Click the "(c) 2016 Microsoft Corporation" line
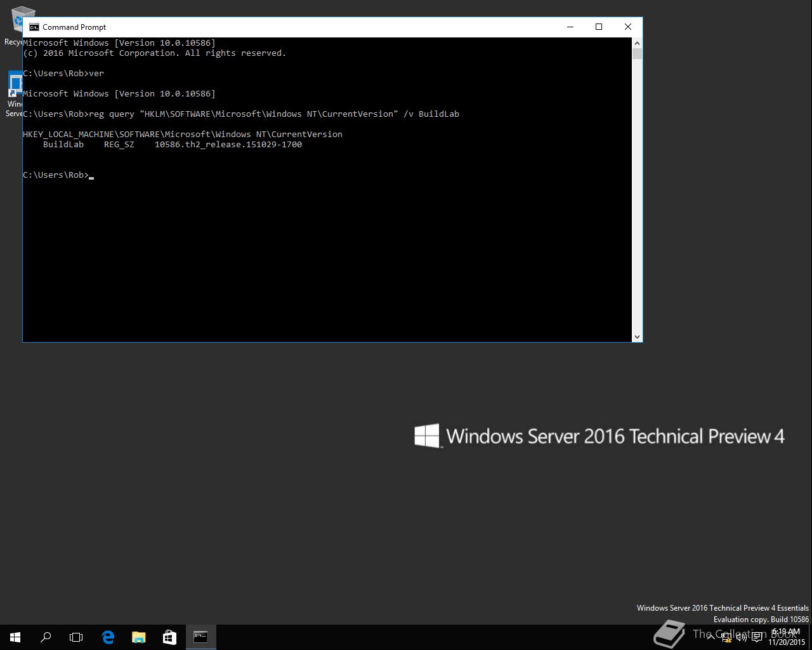The width and height of the screenshot is (812, 650). [155, 53]
